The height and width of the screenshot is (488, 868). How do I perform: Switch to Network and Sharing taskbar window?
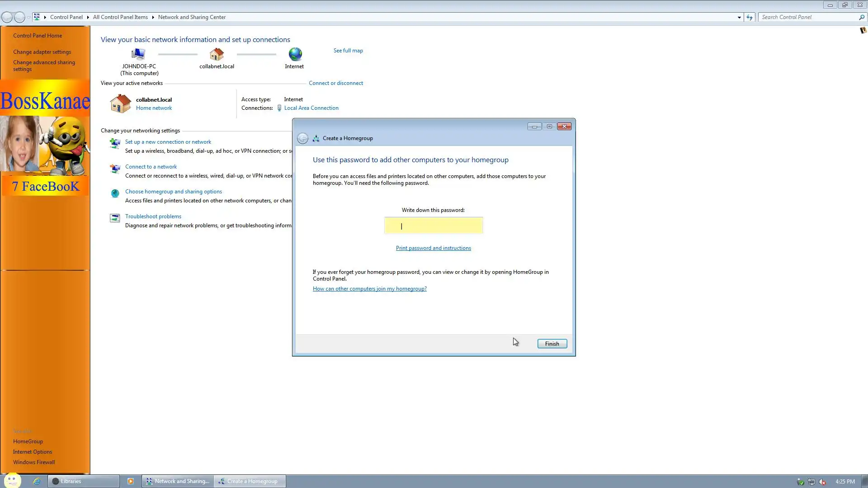[178, 481]
